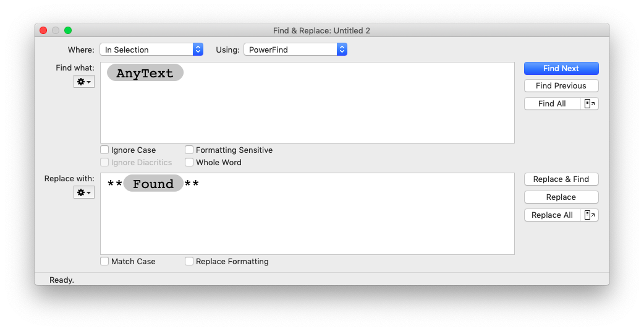Select the Found bubble in Replace with
This screenshot has height=331, width=644.
153,183
